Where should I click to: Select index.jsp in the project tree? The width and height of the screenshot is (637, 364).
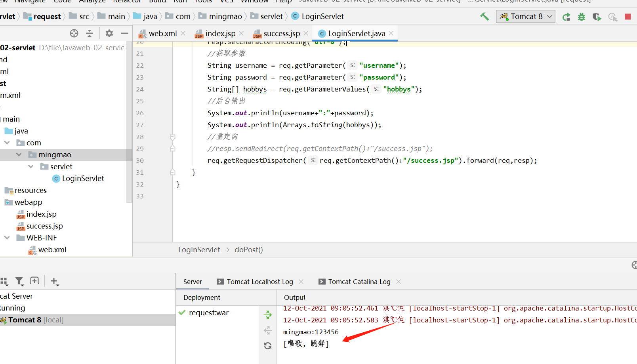tap(37, 214)
